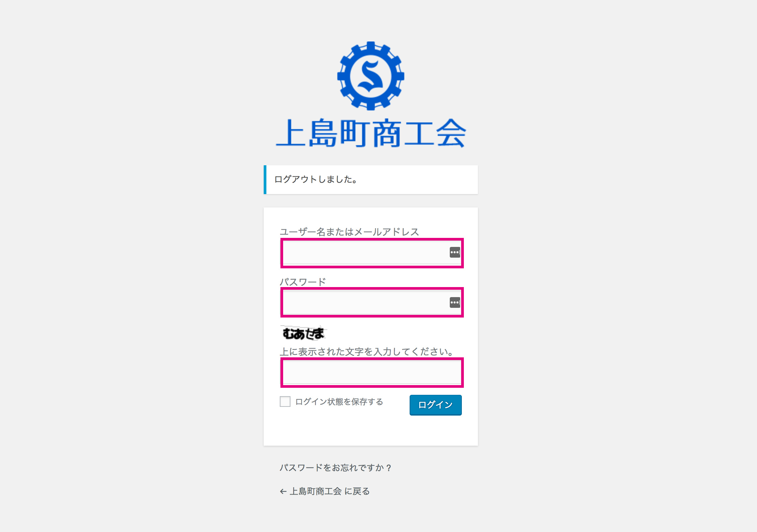This screenshot has height=532, width=757.
Task: Click the blue ログイン button
Action: click(x=435, y=405)
